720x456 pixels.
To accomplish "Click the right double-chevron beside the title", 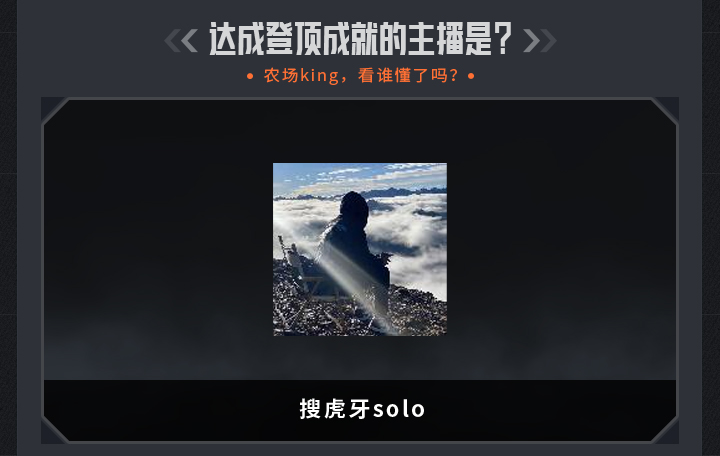I will (x=540, y=40).
